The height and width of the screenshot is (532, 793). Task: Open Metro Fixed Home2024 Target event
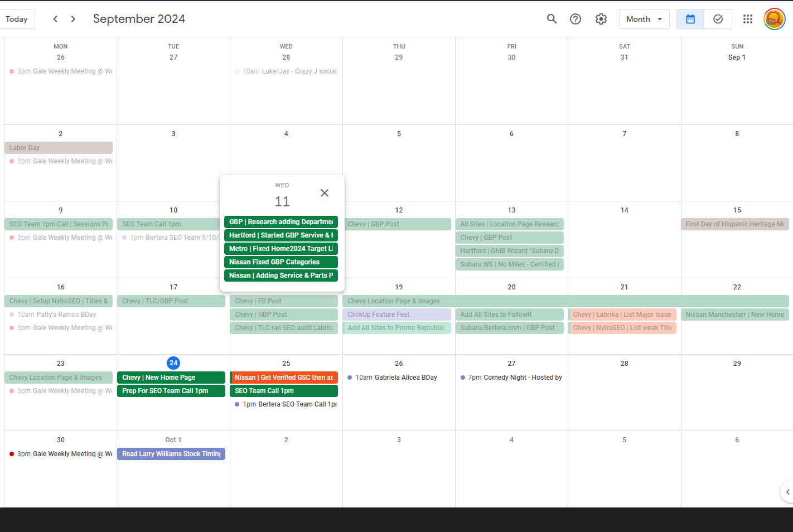281,249
